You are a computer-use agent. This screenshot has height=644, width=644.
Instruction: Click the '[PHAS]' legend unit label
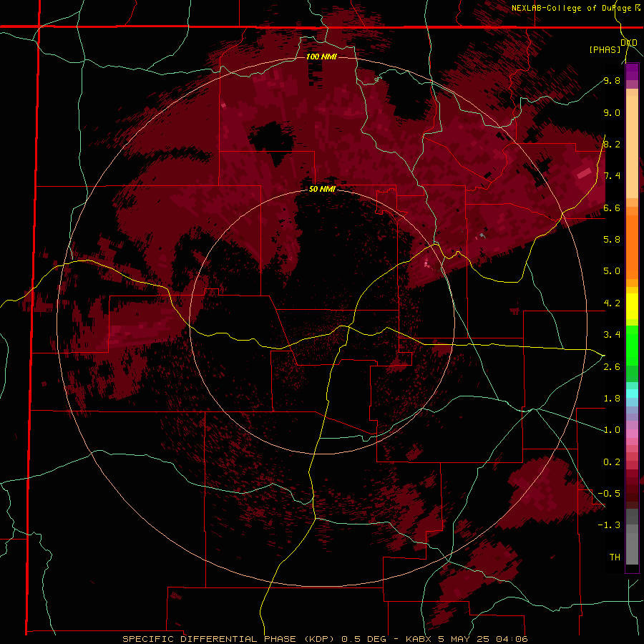click(605, 49)
